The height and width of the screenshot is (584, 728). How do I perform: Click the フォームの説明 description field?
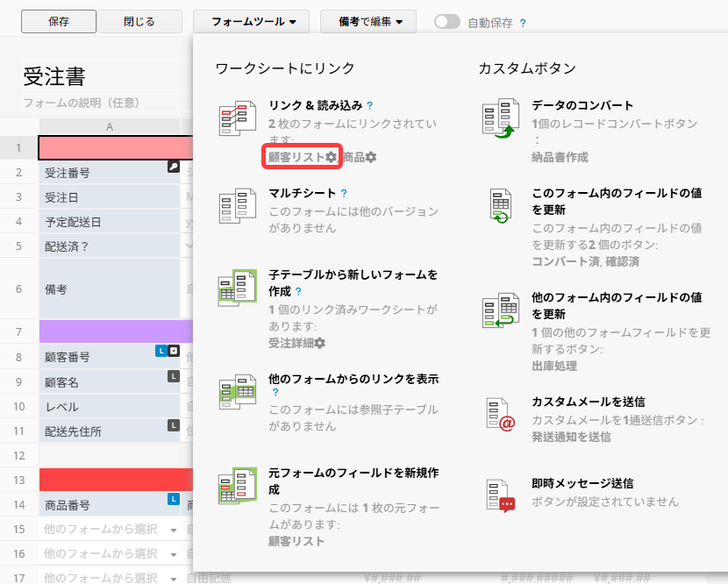pyautogui.click(x=82, y=103)
